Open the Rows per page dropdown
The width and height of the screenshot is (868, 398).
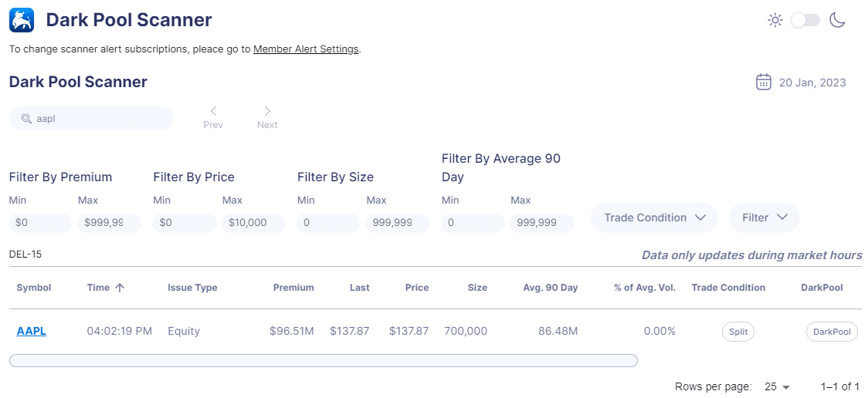point(777,386)
